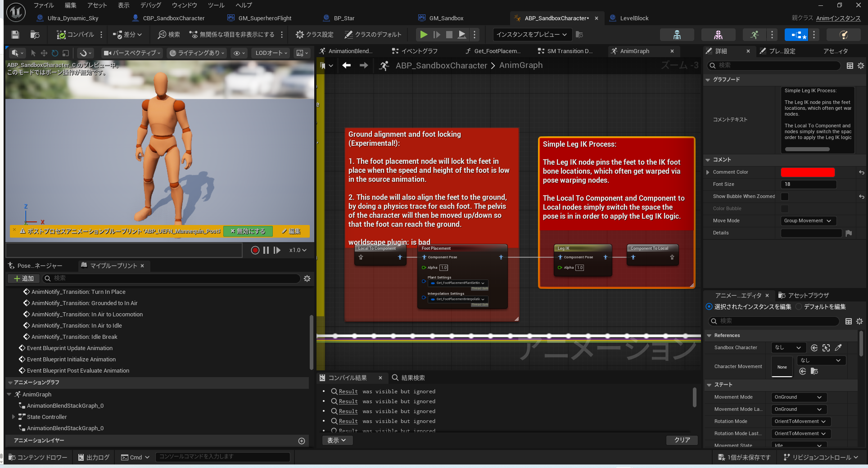Open the Move Mode Group Movement dropdown
The image size is (868, 468).
pyautogui.click(x=808, y=220)
